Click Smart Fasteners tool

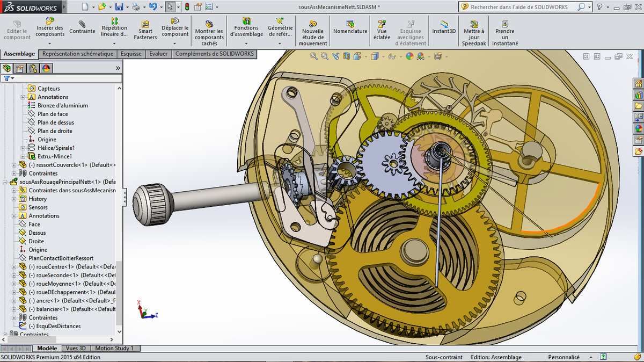[145, 31]
